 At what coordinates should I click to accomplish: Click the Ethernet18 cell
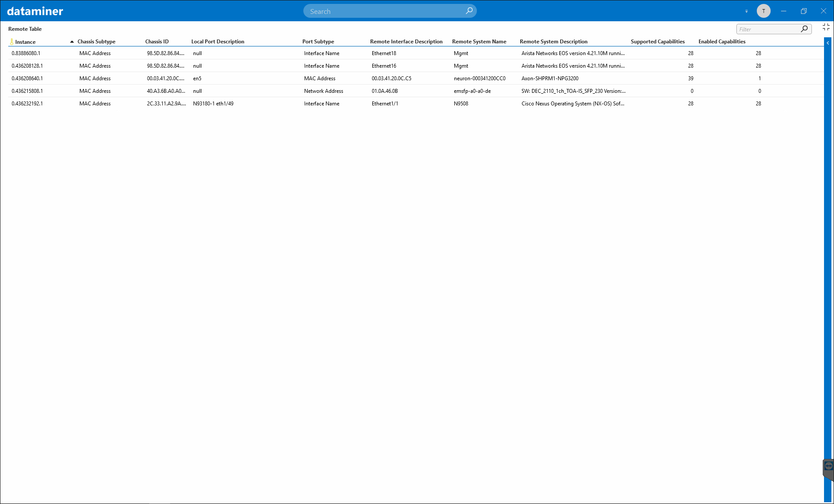(384, 53)
